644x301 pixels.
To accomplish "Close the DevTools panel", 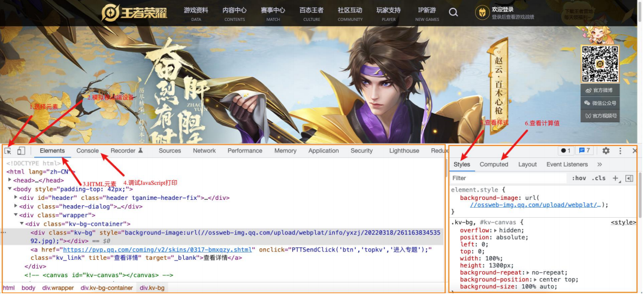I will 634,151.
